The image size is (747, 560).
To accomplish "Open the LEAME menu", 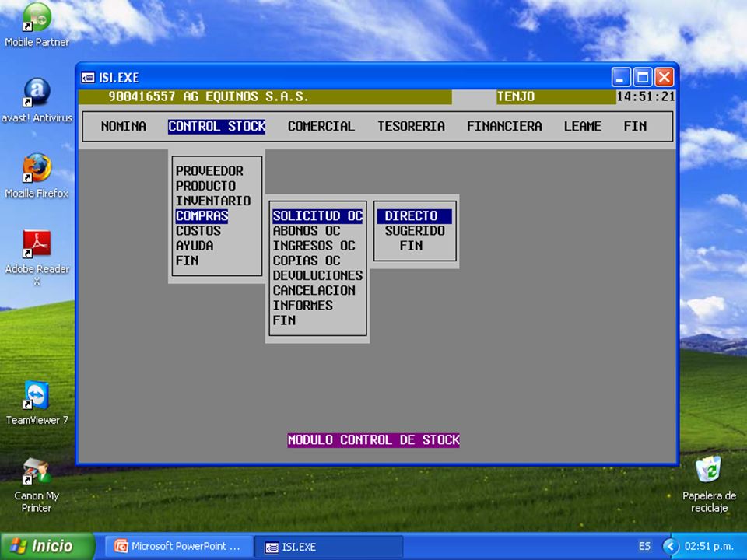I will (x=583, y=126).
